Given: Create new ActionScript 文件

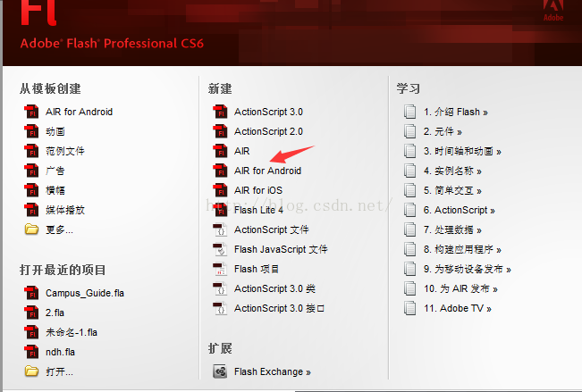Looking at the screenshot, I should [x=271, y=229].
